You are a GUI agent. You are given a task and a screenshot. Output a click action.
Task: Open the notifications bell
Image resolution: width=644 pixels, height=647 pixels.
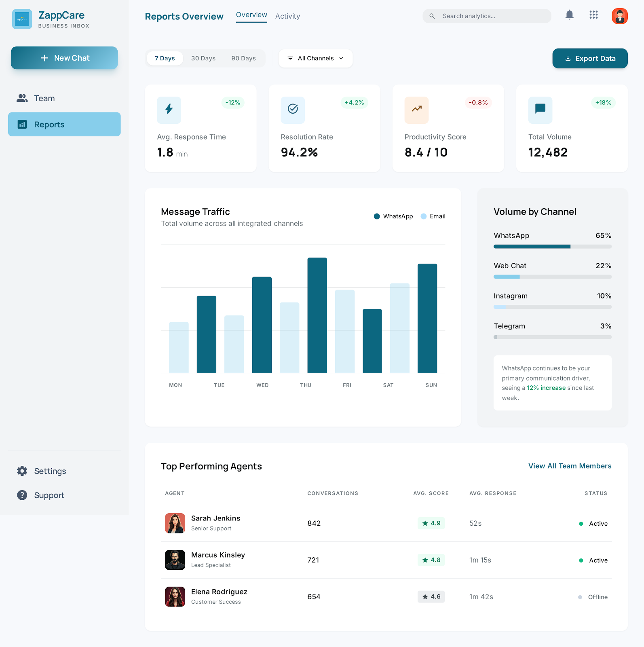pyautogui.click(x=569, y=15)
